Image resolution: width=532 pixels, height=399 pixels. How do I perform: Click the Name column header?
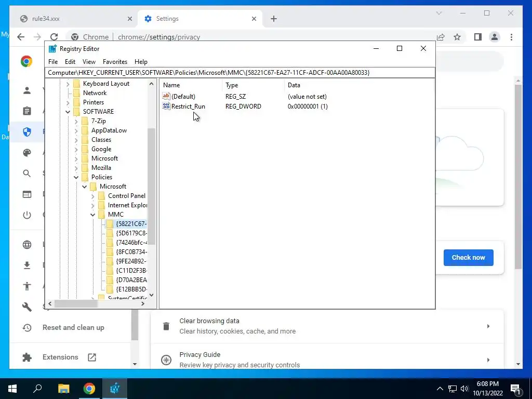pos(191,85)
